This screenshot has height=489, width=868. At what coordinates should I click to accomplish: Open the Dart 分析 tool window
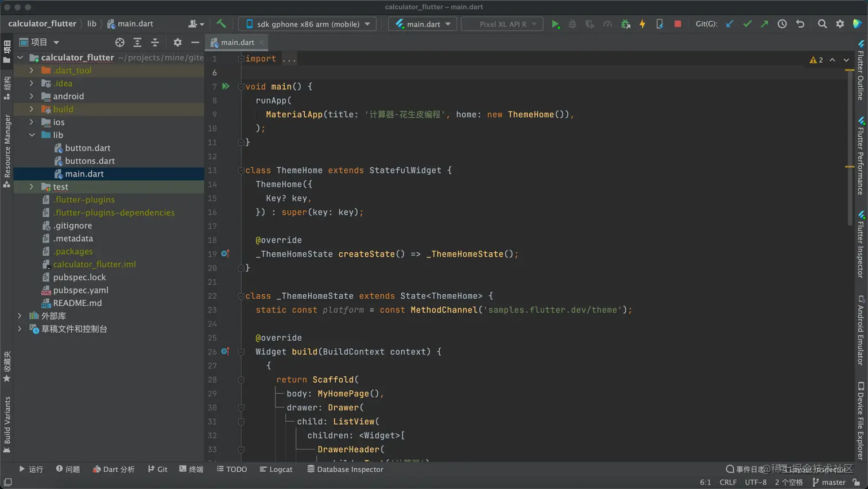(114, 469)
